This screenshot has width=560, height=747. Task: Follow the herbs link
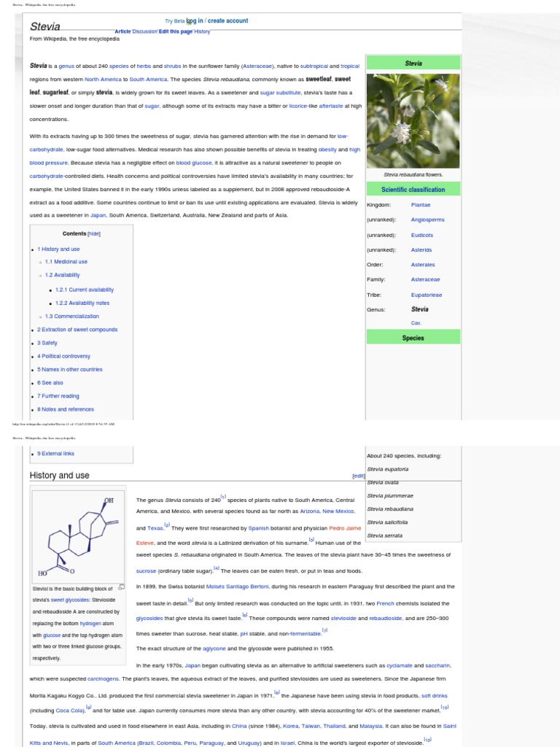click(x=144, y=66)
